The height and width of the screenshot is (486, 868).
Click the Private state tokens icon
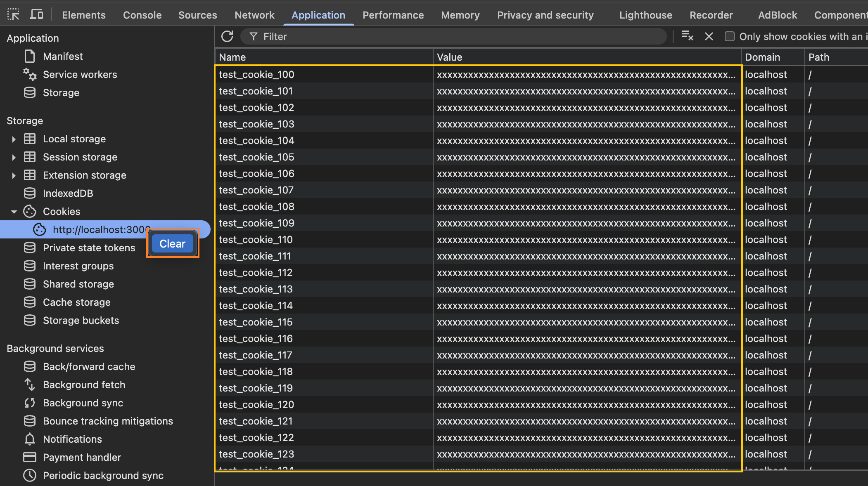tap(30, 248)
